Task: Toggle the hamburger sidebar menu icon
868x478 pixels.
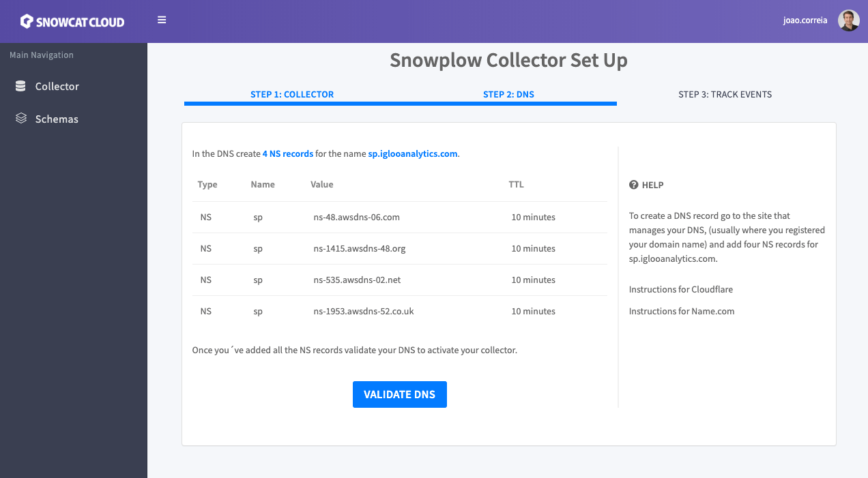Action: [x=162, y=20]
